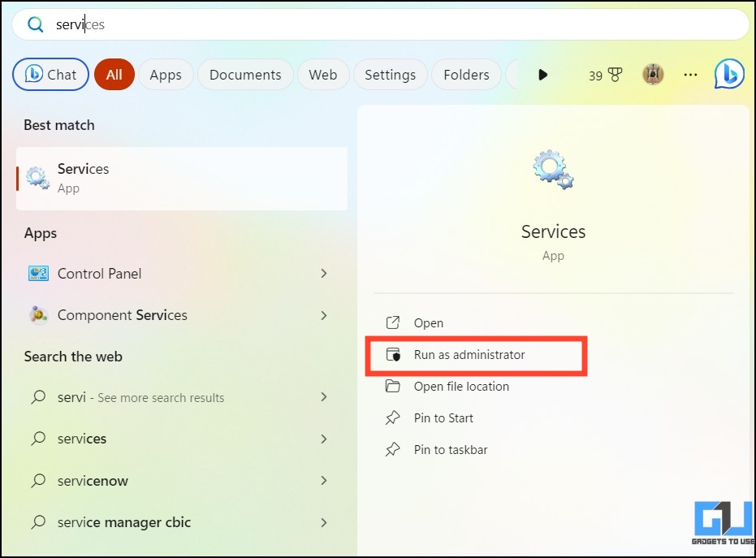Click Open in the Services details pane
Viewport: 756px width, 558px height.
coord(553,322)
